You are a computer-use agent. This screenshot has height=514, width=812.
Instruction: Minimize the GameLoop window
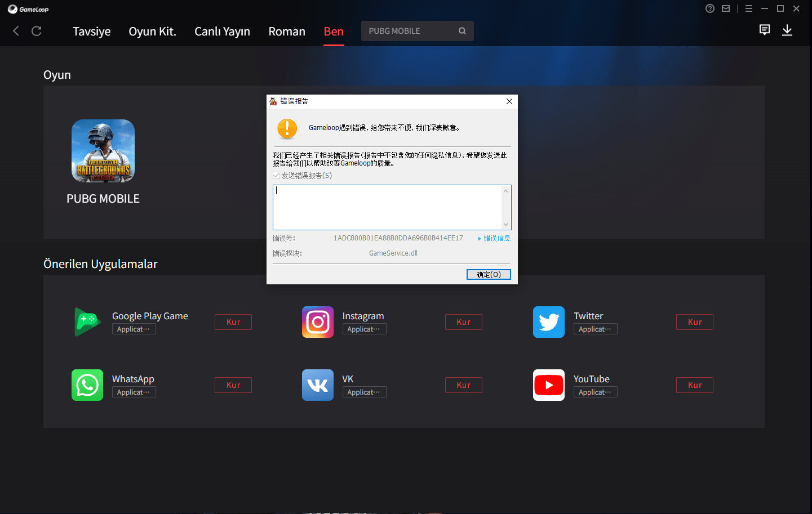pos(765,8)
